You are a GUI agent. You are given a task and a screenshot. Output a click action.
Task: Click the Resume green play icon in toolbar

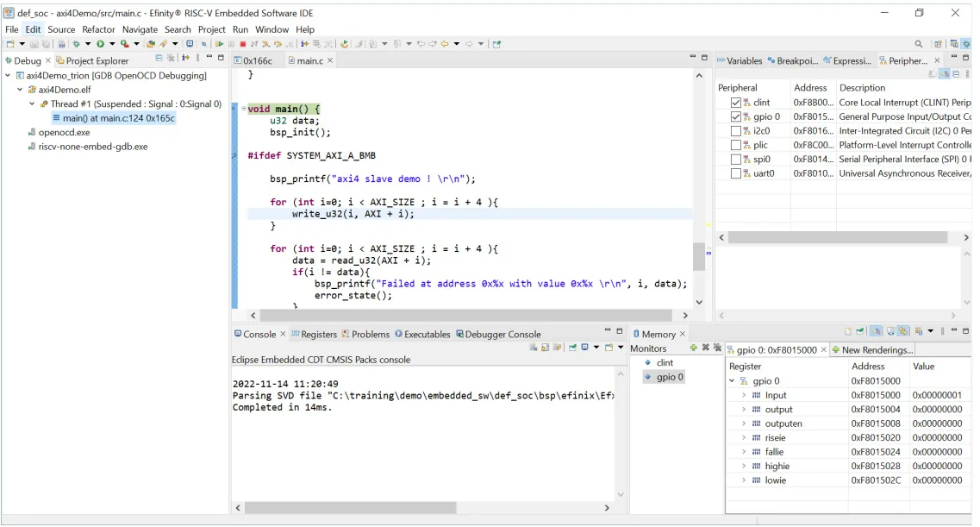[x=220, y=44]
